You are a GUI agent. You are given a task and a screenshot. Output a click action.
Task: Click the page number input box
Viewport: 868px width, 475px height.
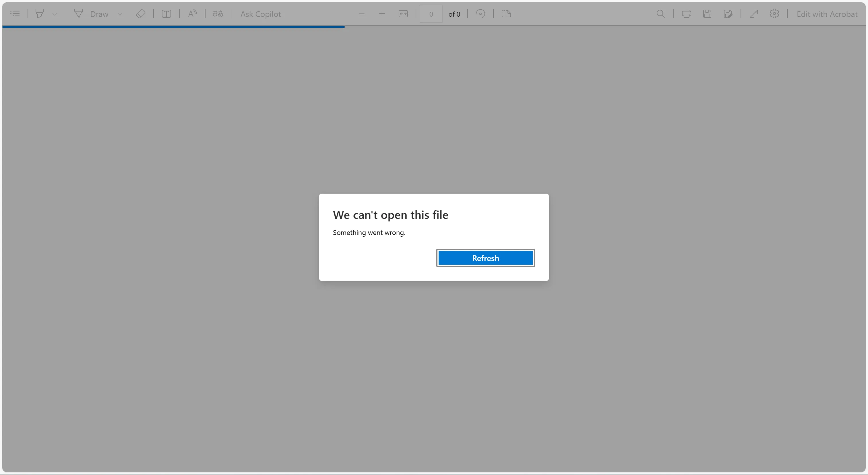(431, 14)
